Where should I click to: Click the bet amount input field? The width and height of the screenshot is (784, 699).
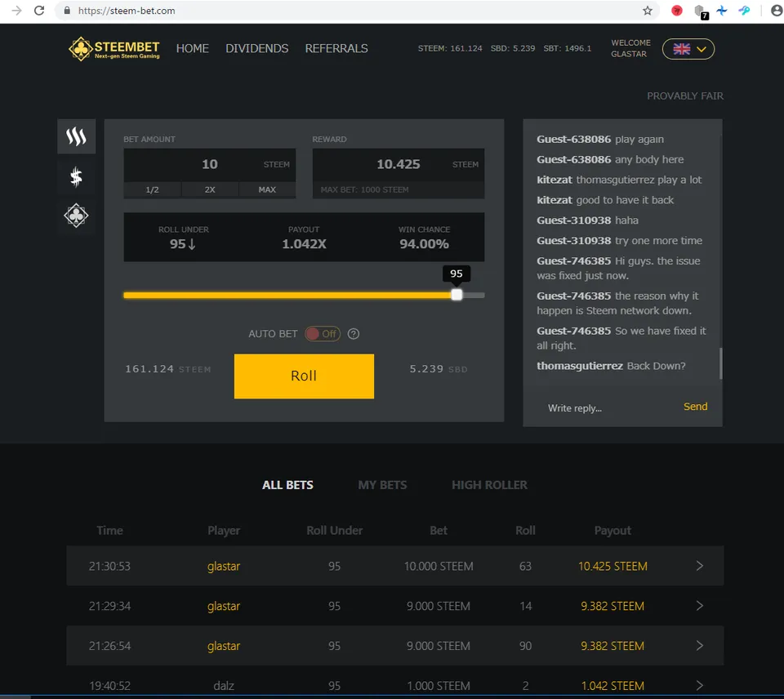210,164
